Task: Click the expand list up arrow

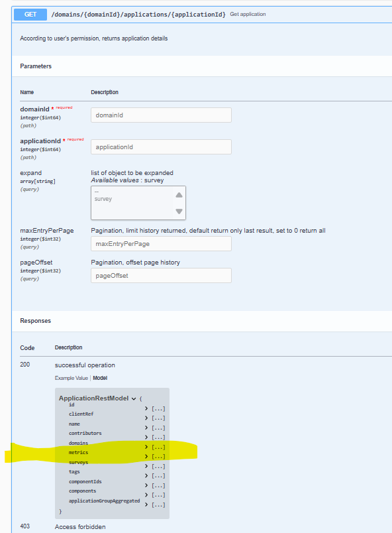Action: coord(179,195)
